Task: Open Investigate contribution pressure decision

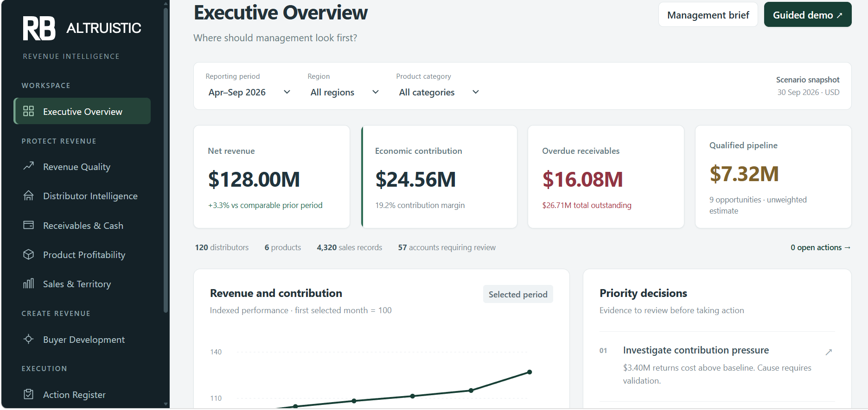Action: click(717, 366)
